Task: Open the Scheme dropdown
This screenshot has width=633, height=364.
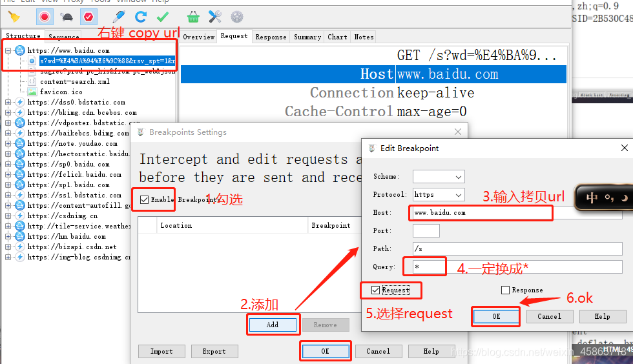Action: 439,177
